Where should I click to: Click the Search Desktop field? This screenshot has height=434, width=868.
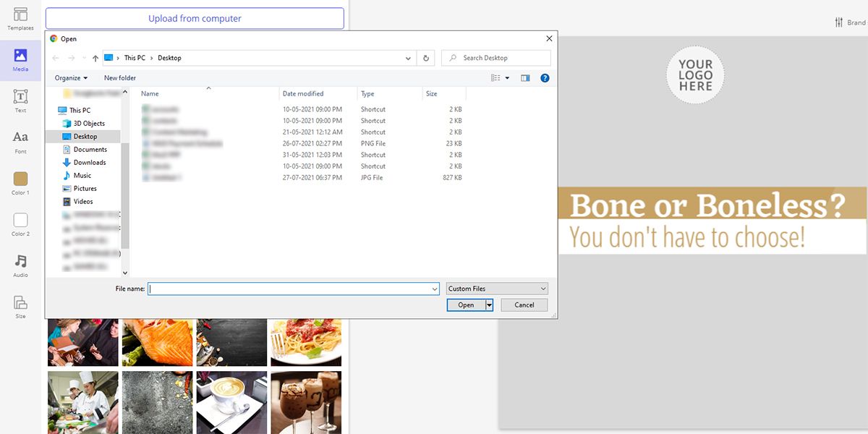click(x=495, y=58)
